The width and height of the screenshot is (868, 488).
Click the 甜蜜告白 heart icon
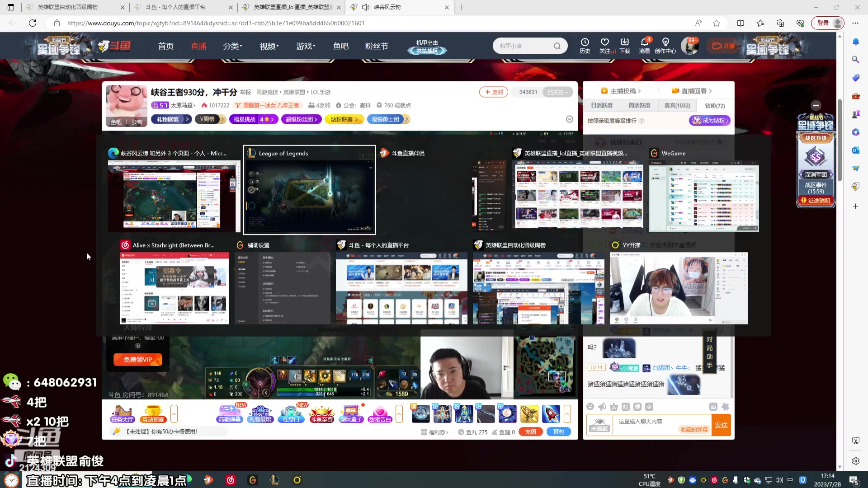[x=380, y=414]
